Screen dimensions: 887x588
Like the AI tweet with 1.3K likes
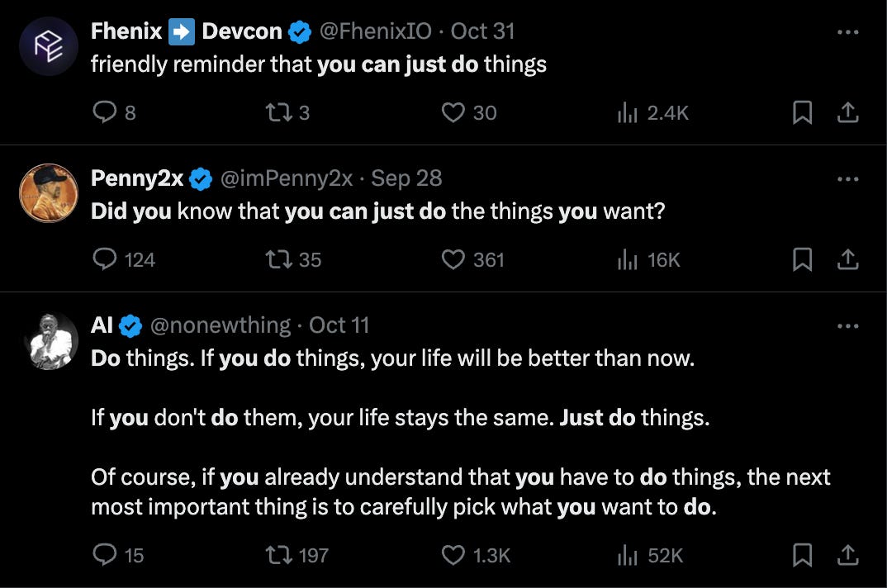point(453,555)
